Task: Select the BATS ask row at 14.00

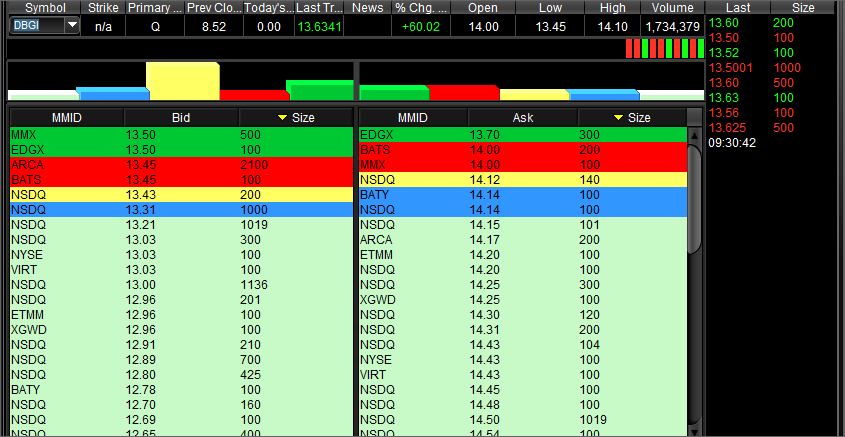Action: pos(523,150)
